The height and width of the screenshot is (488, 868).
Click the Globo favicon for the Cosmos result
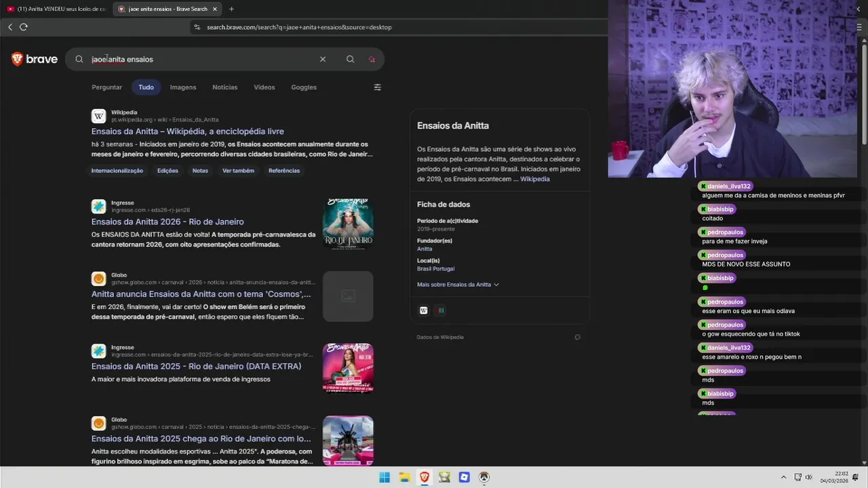[99, 279]
